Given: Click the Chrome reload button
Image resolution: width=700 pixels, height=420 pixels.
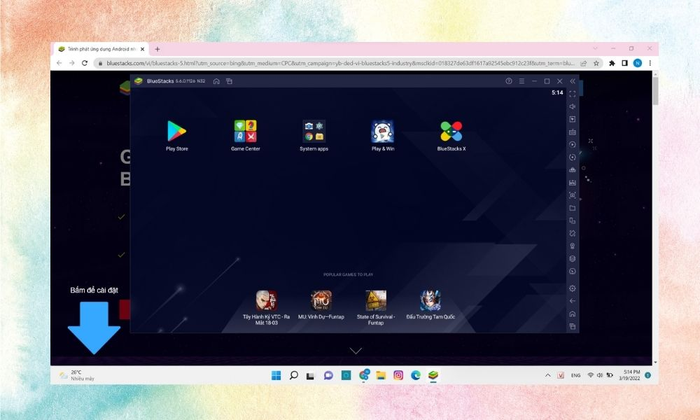Looking at the screenshot, I should click(84, 63).
